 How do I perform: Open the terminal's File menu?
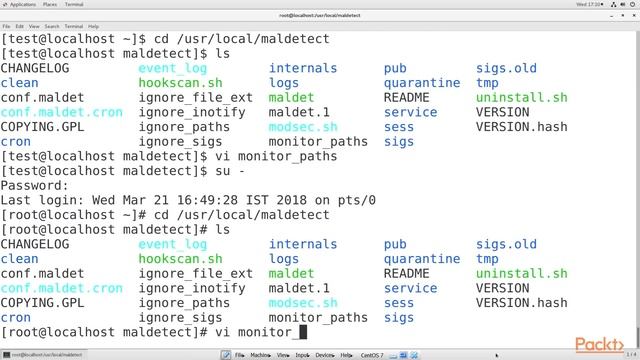click(x=6, y=27)
